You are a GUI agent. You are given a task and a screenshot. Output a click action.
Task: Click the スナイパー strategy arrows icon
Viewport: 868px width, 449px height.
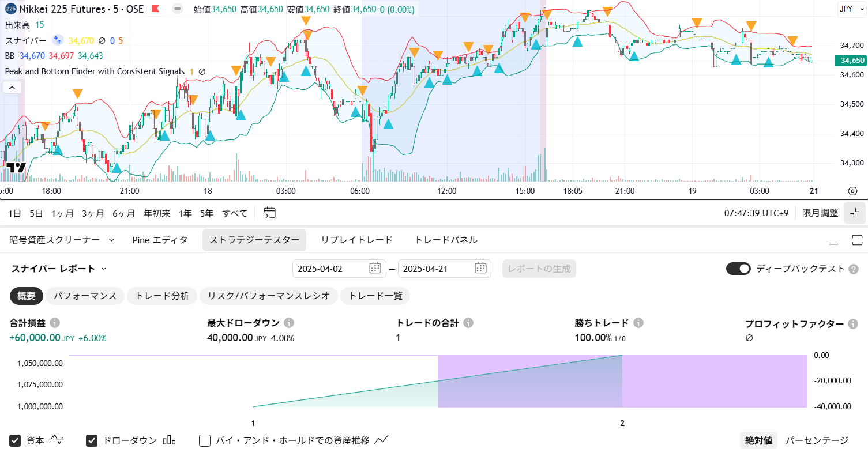coord(57,40)
